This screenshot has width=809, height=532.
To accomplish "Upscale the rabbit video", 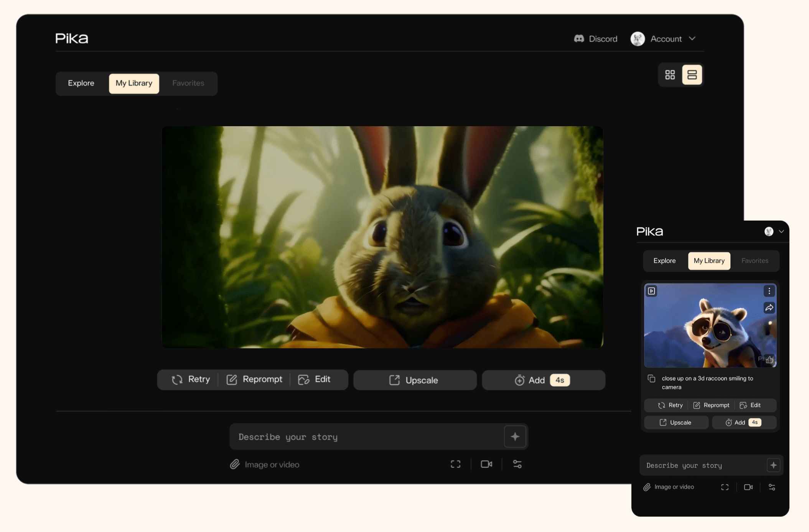I will click(415, 380).
